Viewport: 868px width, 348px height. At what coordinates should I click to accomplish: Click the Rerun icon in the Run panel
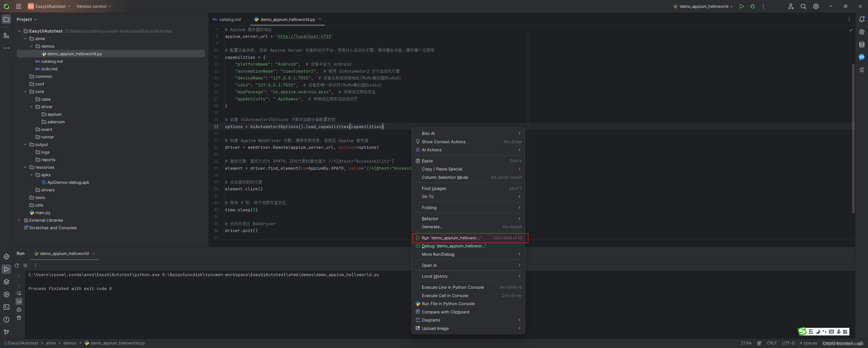point(17,266)
